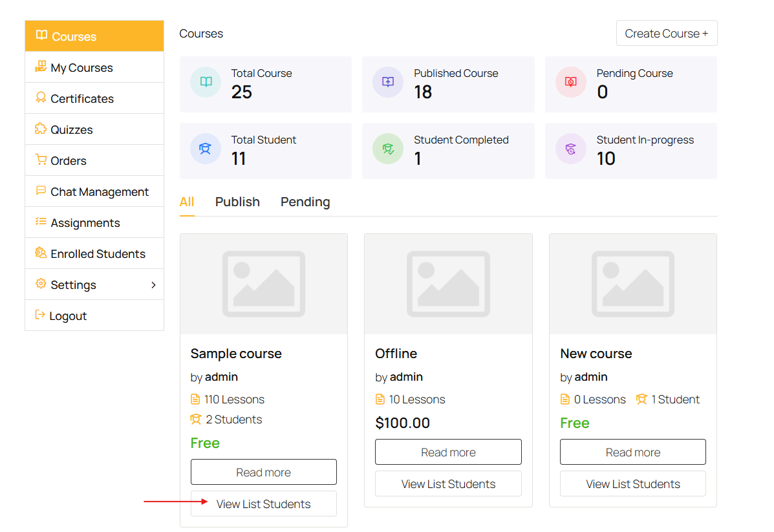
Task: Click the Create Course + button
Action: coord(667,33)
